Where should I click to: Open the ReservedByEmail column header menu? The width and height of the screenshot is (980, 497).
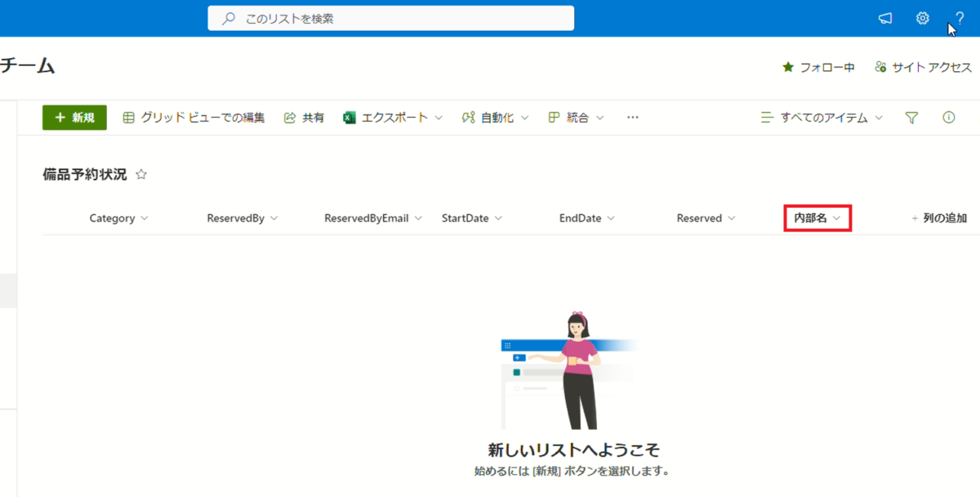click(x=372, y=218)
